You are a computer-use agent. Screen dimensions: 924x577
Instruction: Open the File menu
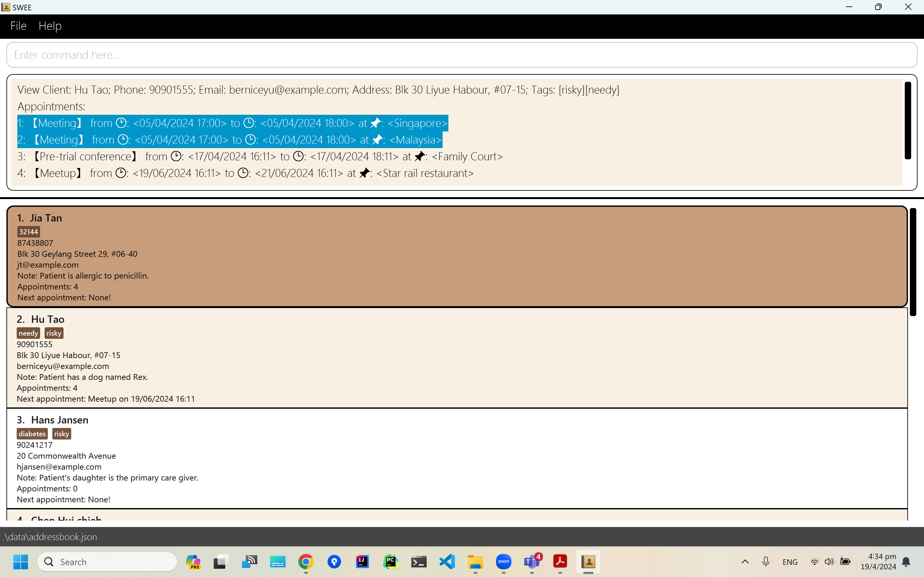[18, 26]
